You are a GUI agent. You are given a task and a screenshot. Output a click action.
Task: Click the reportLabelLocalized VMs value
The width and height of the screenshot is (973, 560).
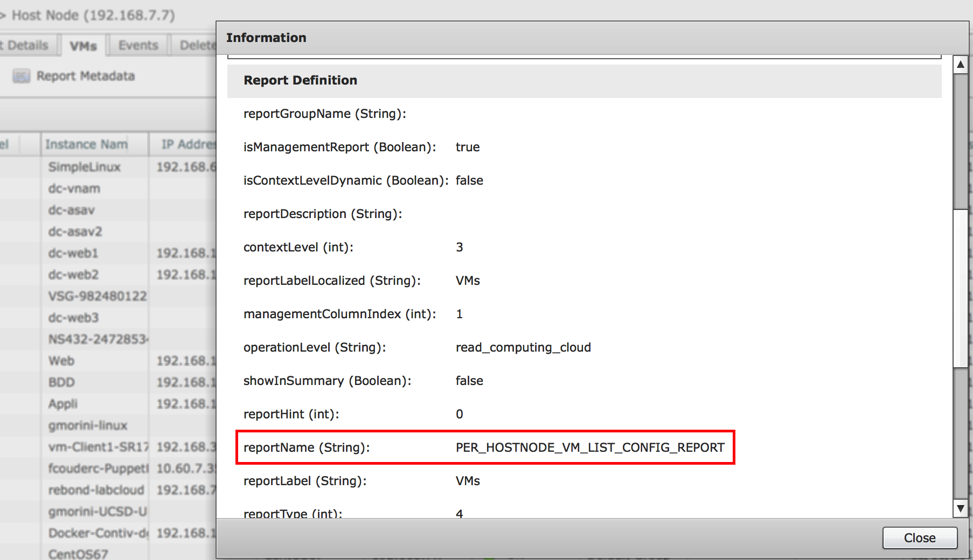tap(468, 281)
